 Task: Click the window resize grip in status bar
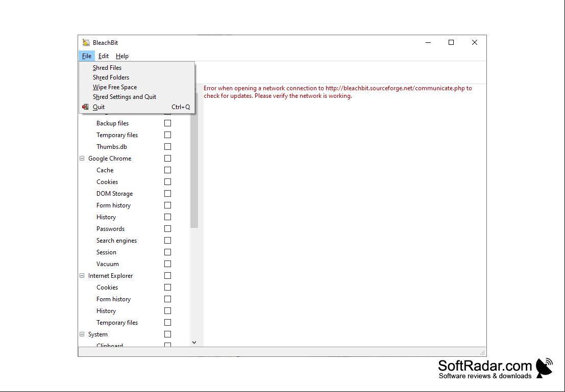click(482, 353)
